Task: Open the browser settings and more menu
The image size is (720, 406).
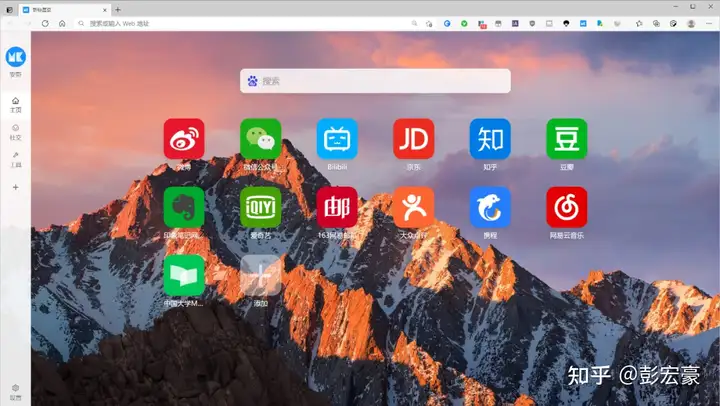Action: point(709,23)
